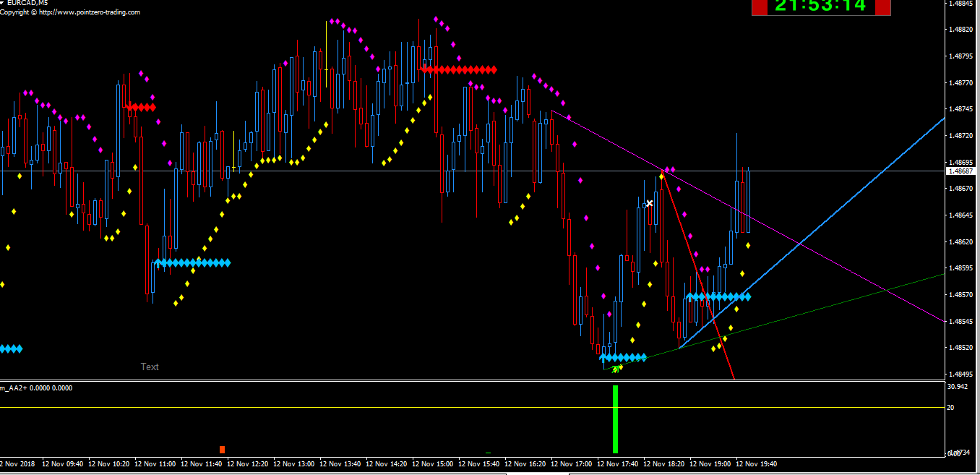Click the 1.48645 price axis label
Screen dimensions: 980x475
(x=961, y=215)
